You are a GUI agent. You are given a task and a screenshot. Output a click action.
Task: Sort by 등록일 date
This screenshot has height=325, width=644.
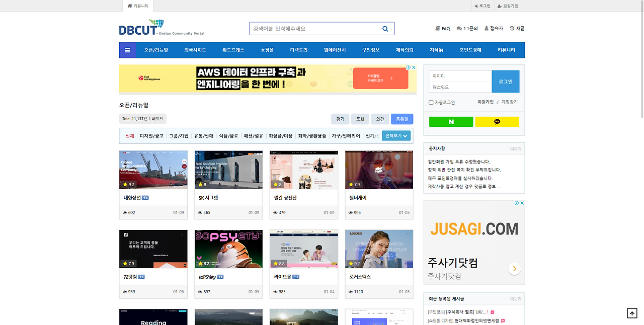pos(402,119)
